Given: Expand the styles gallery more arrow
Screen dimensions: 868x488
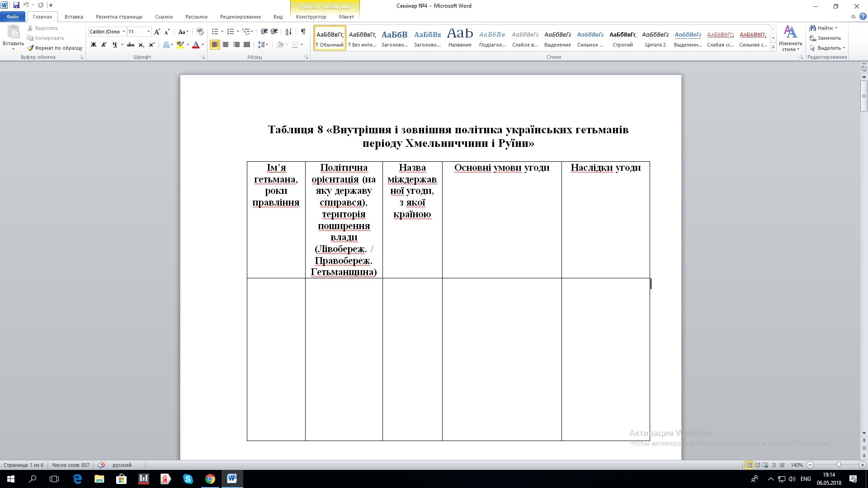Looking at the screenshot, I should point(773,47).
